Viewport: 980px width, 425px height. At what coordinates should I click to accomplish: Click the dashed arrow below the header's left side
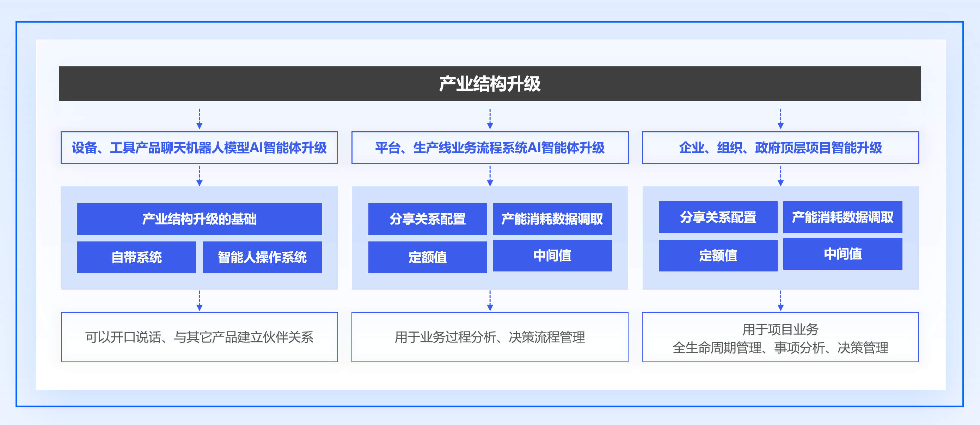[x=199, y=119]
